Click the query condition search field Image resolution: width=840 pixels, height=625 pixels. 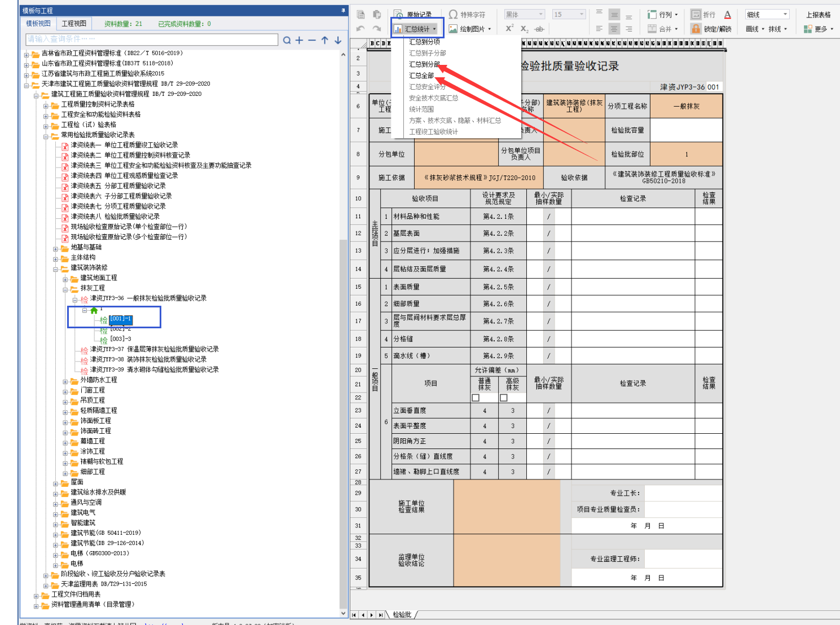tap(151, 39)
